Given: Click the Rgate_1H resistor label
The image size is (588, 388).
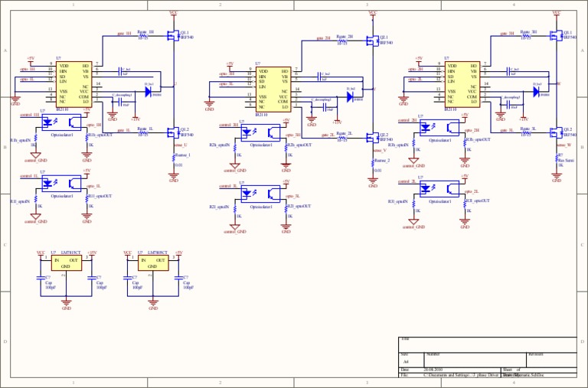Looking at the screenshot, I should click(x=145, y=32).
